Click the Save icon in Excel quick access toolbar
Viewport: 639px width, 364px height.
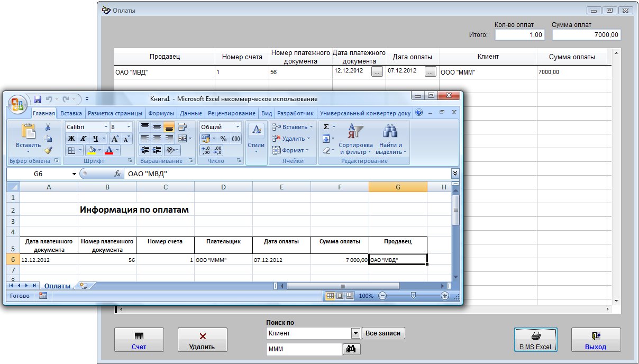(x=38, y=99)
